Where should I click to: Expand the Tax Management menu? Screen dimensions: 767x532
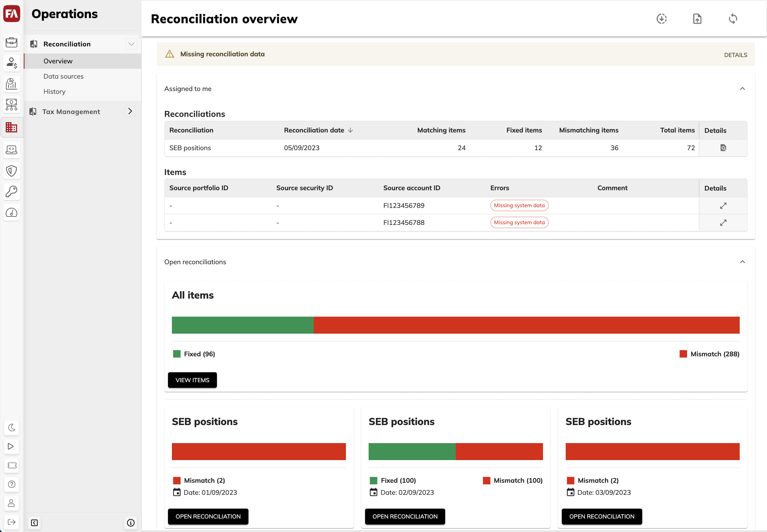tap(130, 111)
